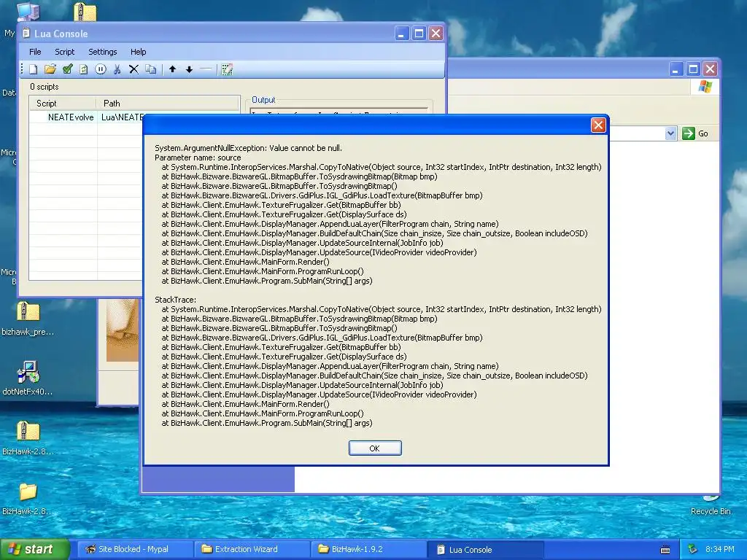The image size is (747, 560).
Task: Click the Pause or Resume script icon
Action: coord(101,69)
